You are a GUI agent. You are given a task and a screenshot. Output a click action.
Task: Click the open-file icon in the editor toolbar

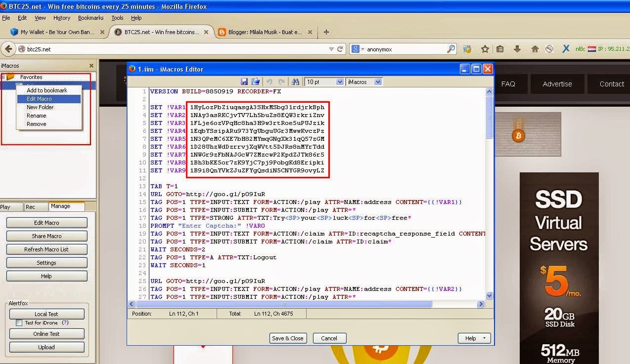click(256, 82)
